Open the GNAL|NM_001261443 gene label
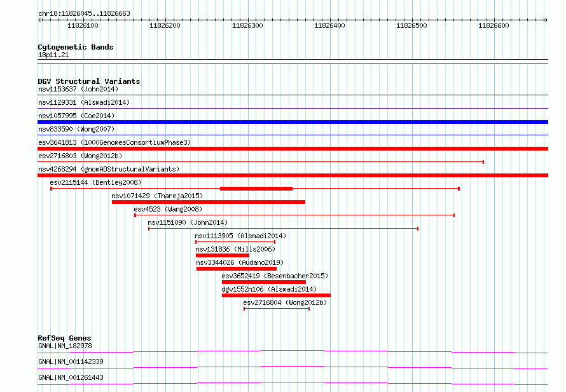This screenshot has width=566, height=392. coord(71,377)
